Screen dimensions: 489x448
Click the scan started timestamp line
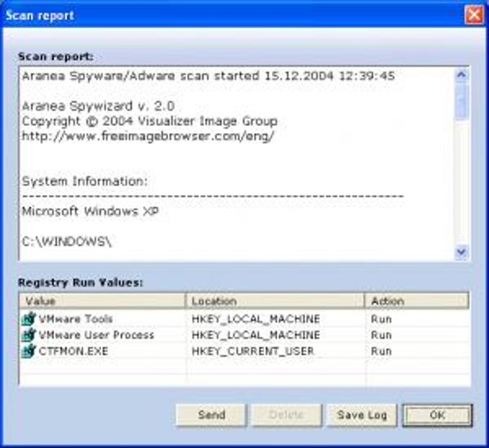point(209,76)
